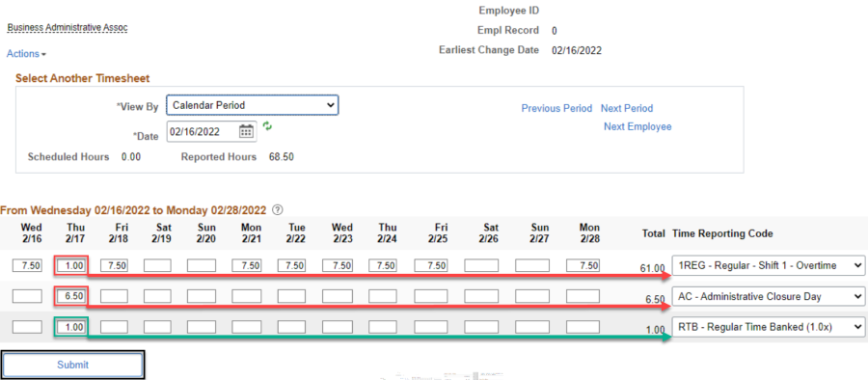This screenshot has height=380, width=868.
Task: Expand the View By Calendar Period dropdown
Action: (x=253, y=105)
